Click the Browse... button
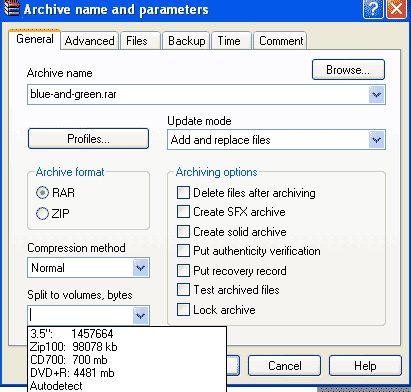 pyautogui.click(x=348, y=70)
